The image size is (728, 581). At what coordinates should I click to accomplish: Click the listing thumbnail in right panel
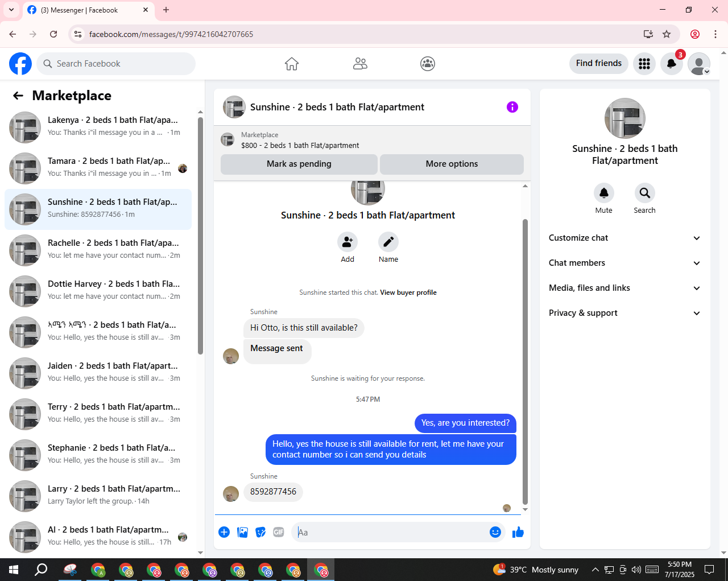point(625,118)
